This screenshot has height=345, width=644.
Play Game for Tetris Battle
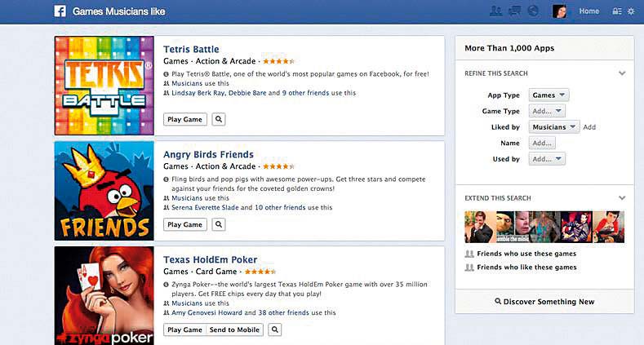point(184,119)
